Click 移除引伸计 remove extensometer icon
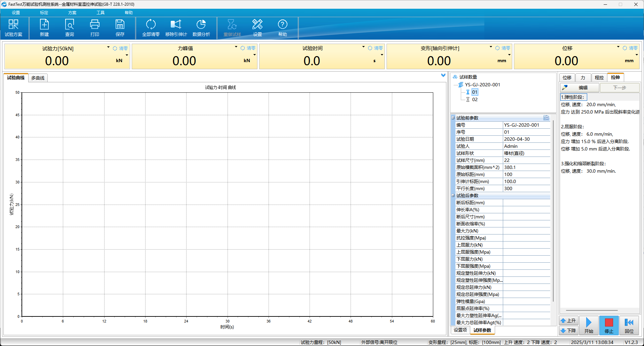644x346 pixels. 176,28
